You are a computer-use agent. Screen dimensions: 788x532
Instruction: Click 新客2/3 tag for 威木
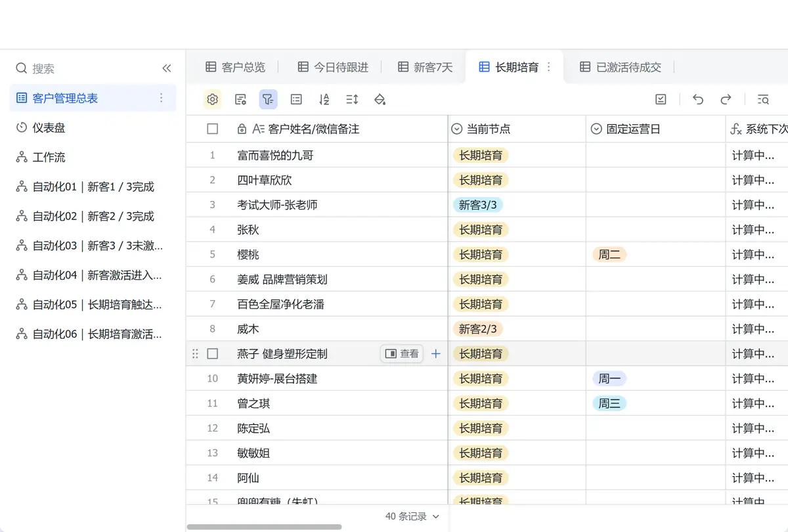(478, 329)
